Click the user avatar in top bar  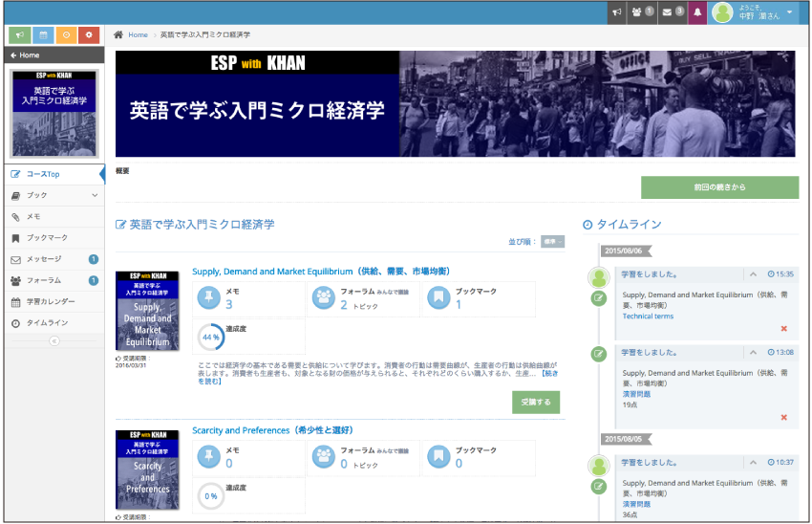click(722, 12)
